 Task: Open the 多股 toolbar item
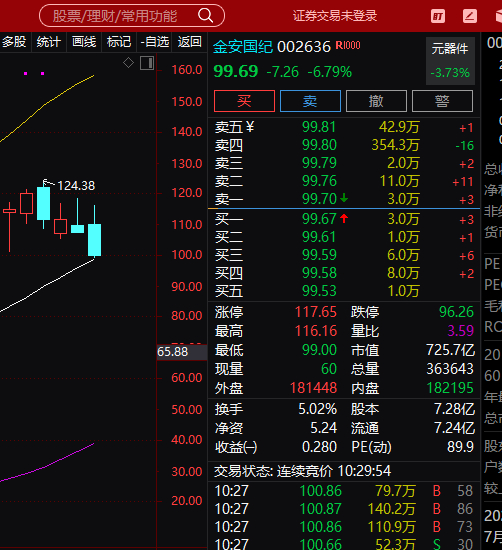15,42
